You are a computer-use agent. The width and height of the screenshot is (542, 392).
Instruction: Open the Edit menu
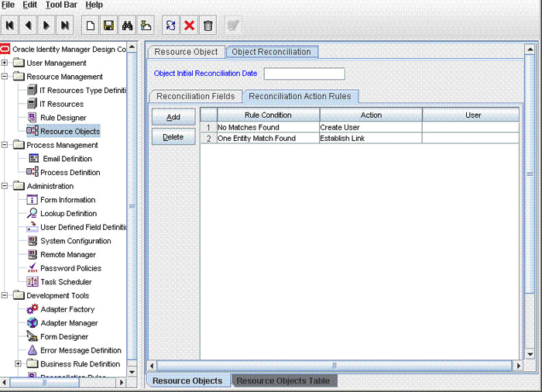pos(29,5)
